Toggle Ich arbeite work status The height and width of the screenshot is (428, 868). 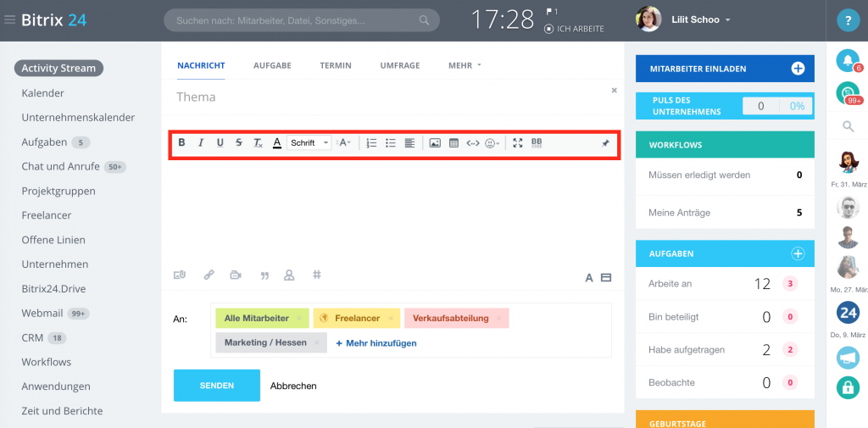(574, 29)
